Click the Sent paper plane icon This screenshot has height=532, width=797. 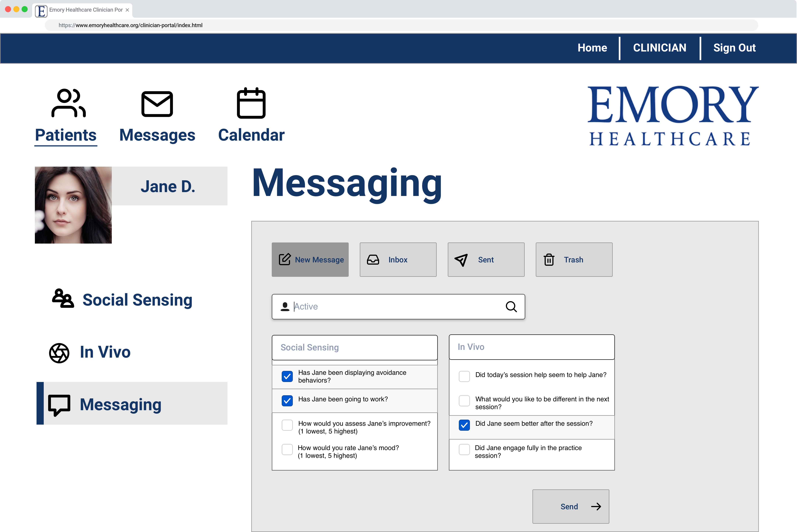pos(461,260)
